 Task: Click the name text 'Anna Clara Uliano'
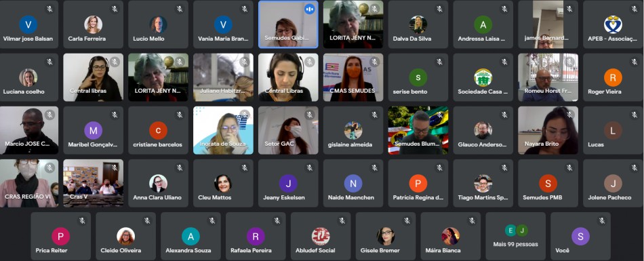(x=157, y=198)
